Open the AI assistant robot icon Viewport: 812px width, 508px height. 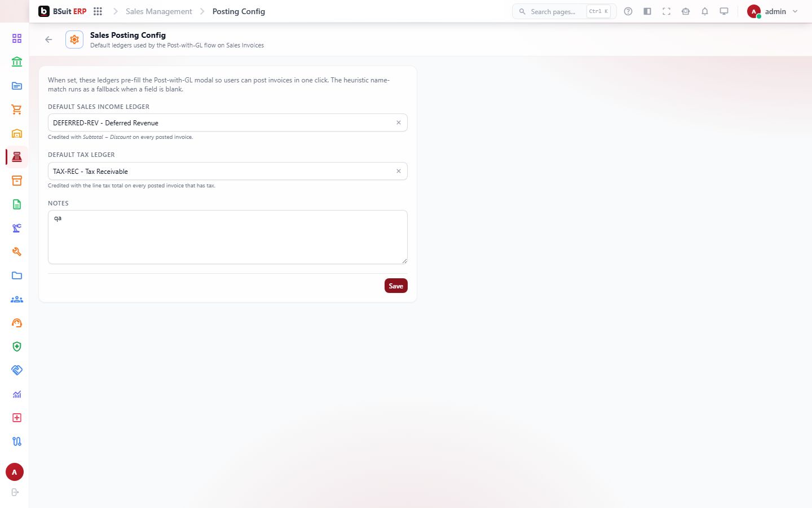click(686, 11)
